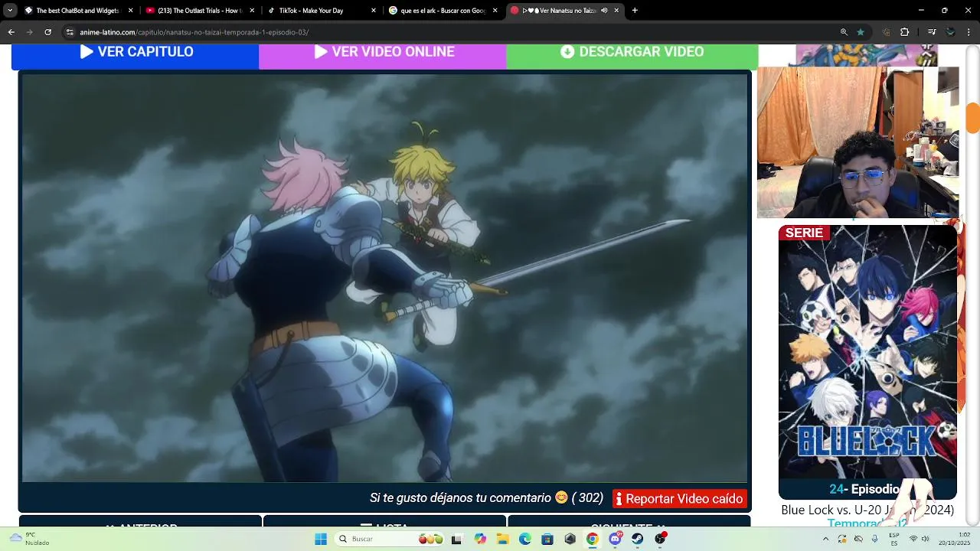Open the Chrome extensions puzzle icon
Image resolution: width=980 pixels, height=551 pixels.
click(904, 32)
